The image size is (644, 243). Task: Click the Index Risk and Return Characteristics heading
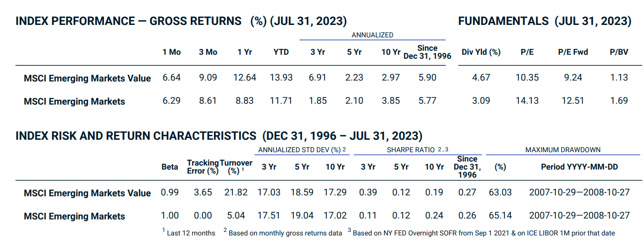[x=219, y=136]
